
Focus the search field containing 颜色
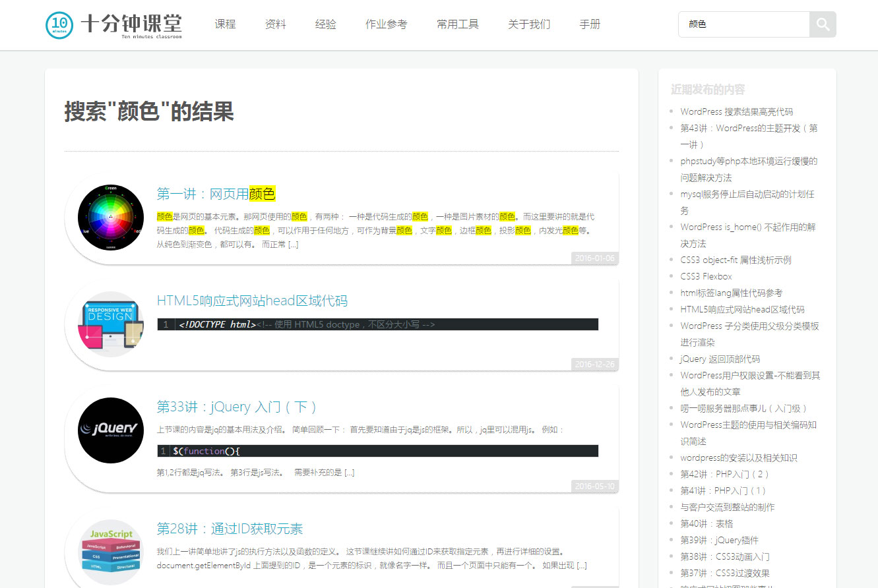(x=743, y=24)
